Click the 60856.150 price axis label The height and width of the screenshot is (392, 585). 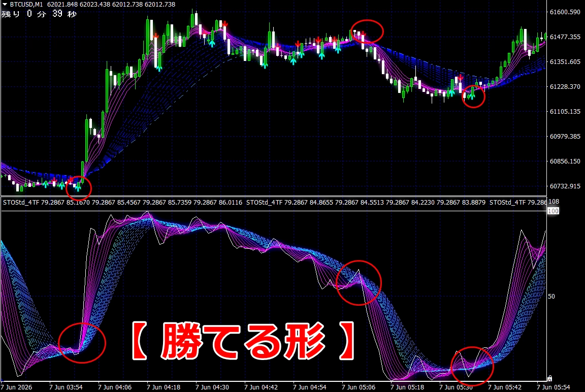(x=565, y=161)
